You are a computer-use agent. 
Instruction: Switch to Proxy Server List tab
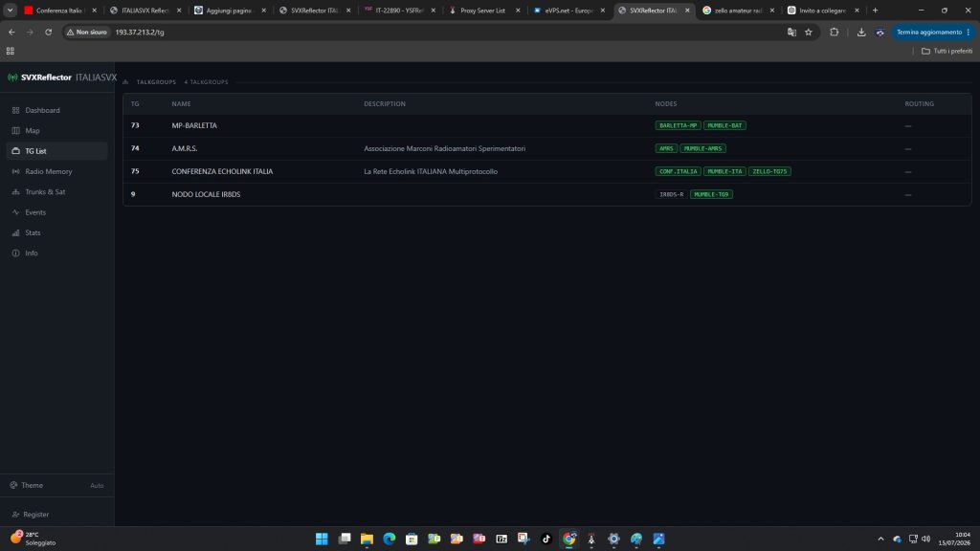(x=483, y=10)
